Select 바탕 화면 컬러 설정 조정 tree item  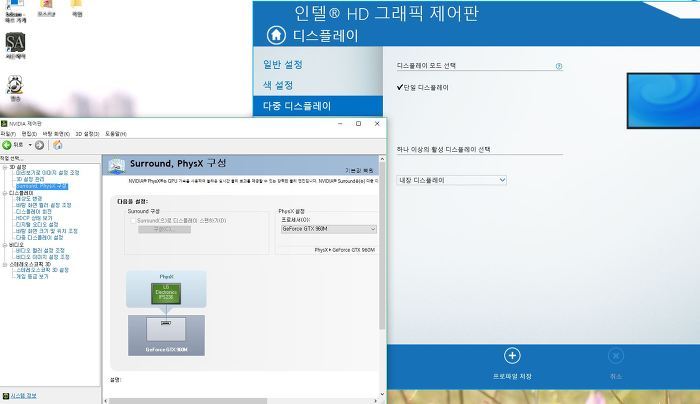pos(43,205)
